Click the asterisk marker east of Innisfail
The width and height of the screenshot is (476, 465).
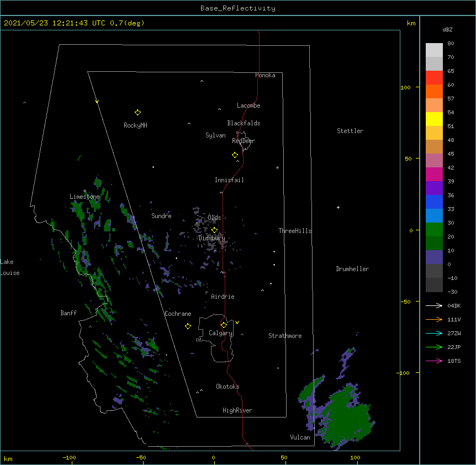(277, 168)
